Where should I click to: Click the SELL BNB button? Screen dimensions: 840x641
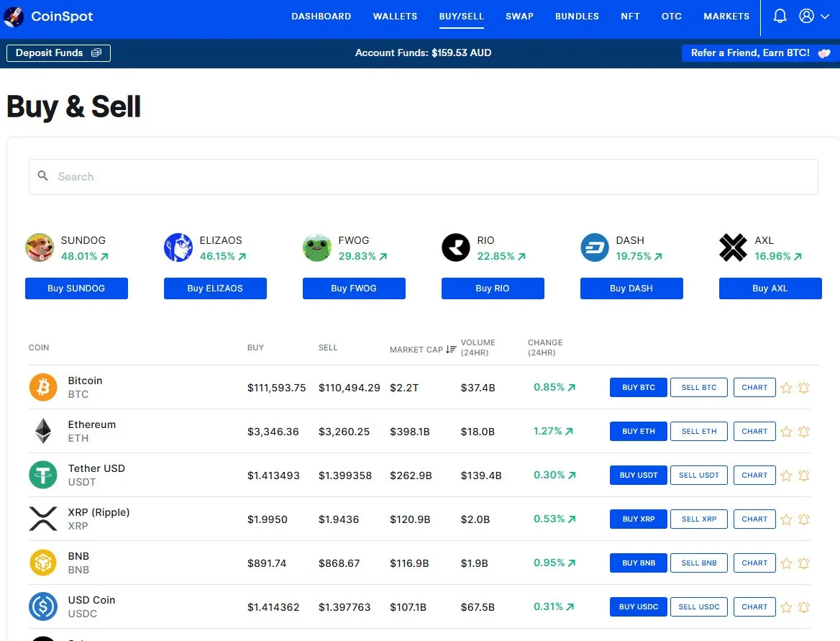pyautogui.click(x=699, y=563)
